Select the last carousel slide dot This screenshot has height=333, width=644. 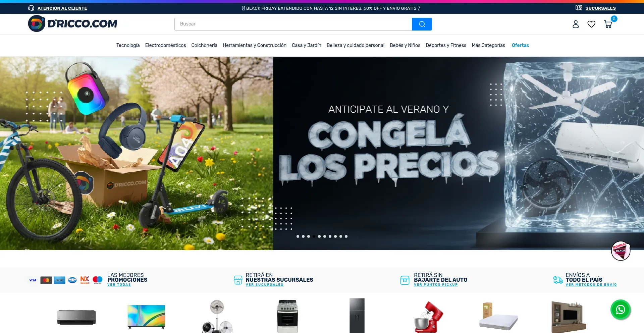(x=346, y=236)
